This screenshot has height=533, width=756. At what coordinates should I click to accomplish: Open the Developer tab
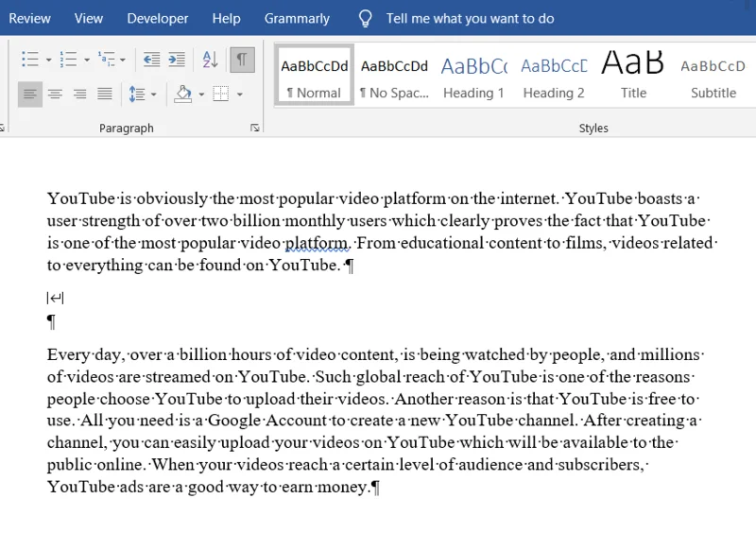tap(158, 18)
